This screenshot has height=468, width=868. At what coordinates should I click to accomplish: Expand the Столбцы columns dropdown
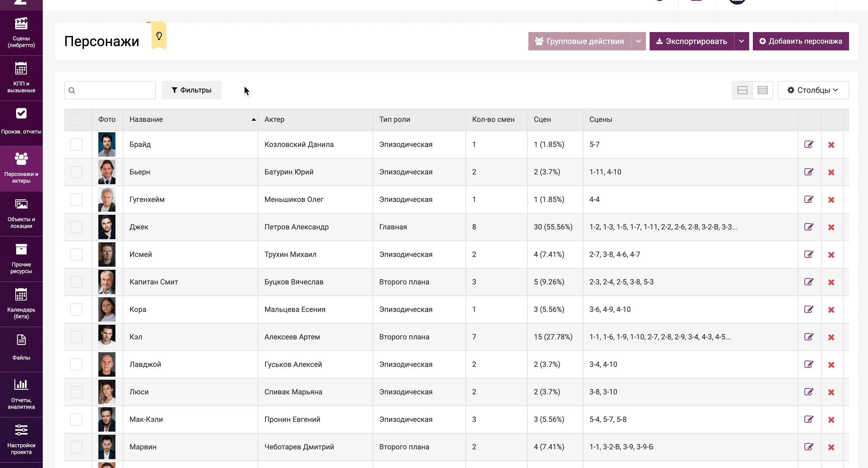[813, 90]
